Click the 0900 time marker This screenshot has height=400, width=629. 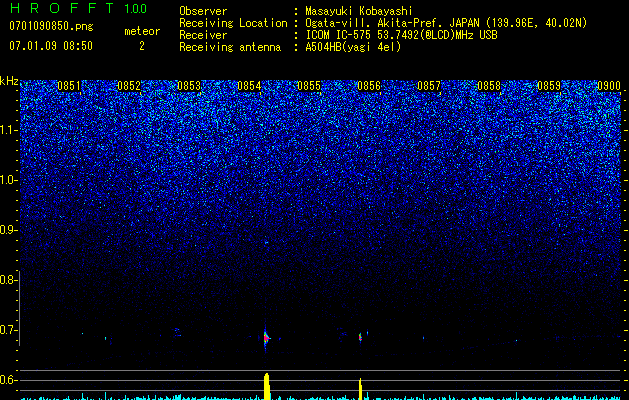click(609, 86)
